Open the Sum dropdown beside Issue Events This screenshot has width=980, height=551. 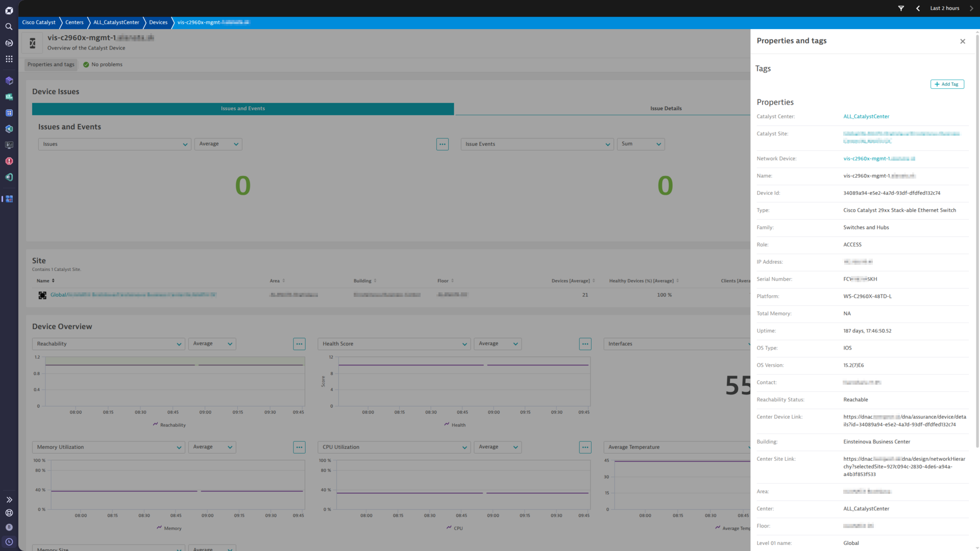click(x=640, y=144)
